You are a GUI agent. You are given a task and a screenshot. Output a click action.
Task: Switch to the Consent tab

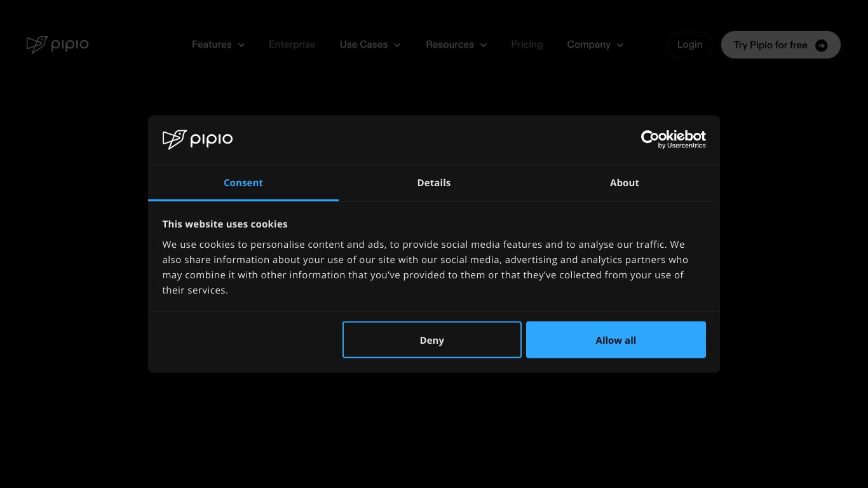[243, 183]
